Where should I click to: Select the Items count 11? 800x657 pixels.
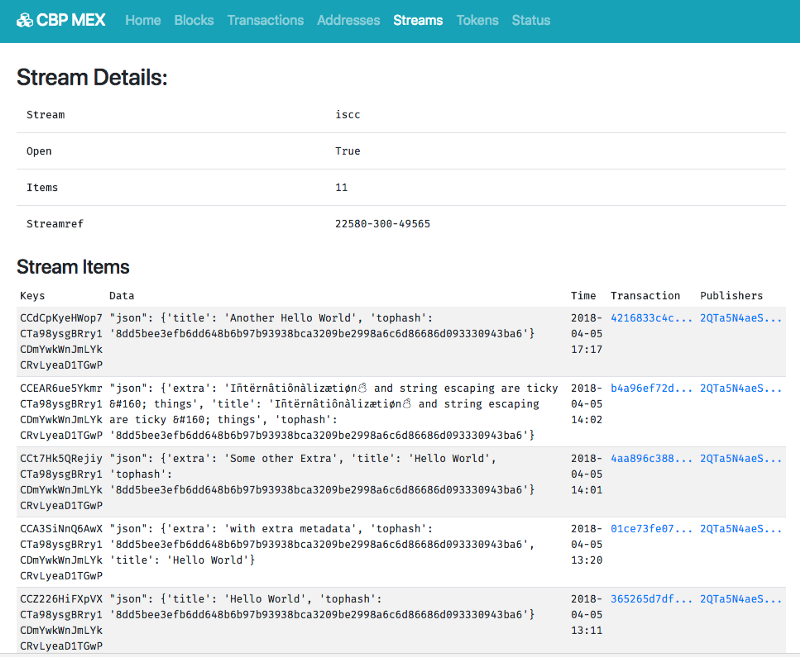coord(341,187)
